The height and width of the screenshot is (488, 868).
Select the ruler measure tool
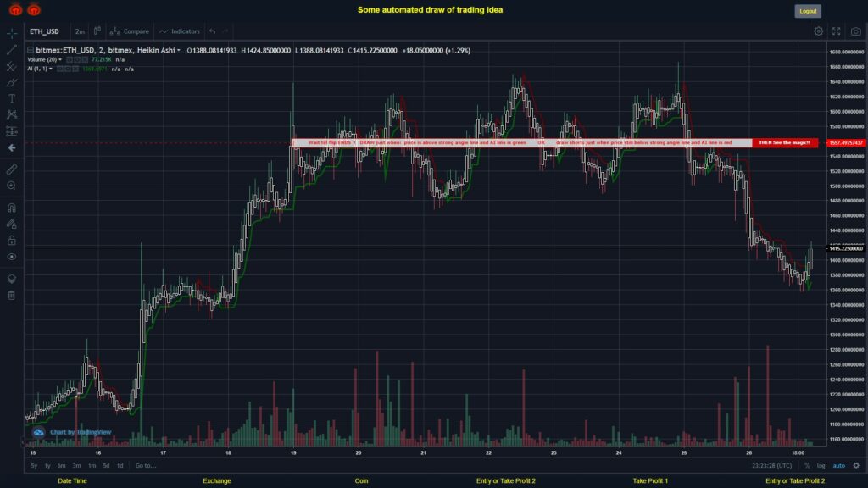tap(12, 169)
